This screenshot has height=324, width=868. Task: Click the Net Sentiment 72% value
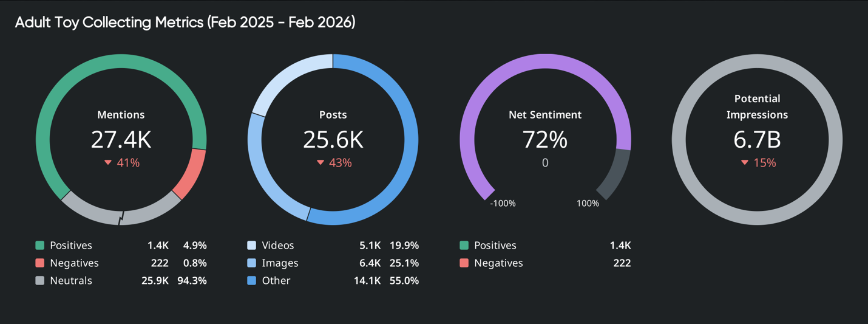click(x=545, y=140)
